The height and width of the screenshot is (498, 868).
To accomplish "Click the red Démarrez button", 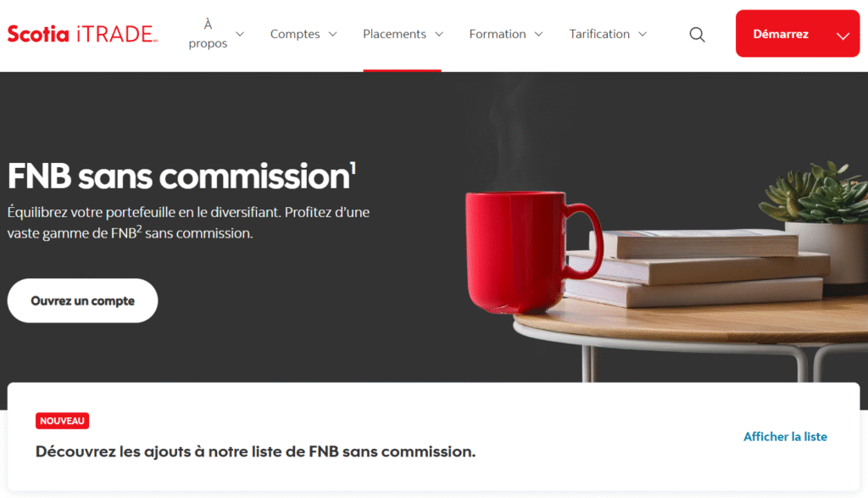I will tap(797, 33).
